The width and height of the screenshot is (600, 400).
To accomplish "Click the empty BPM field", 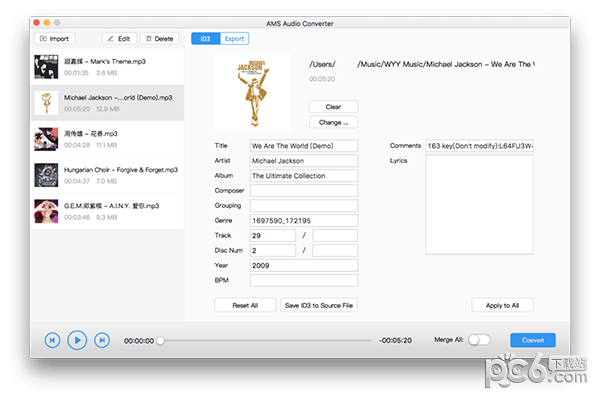I will pos(304,280).
